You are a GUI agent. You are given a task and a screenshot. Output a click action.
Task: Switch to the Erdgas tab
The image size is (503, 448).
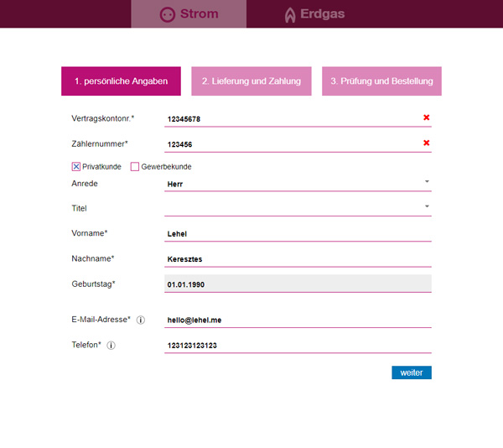pyautogui.click(x=314, y=14)
